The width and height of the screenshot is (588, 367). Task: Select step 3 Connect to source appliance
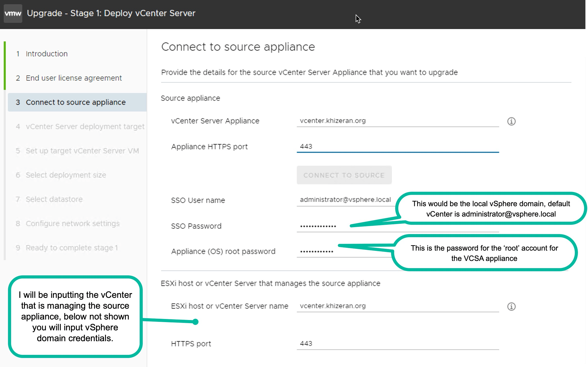pos(77,102)
